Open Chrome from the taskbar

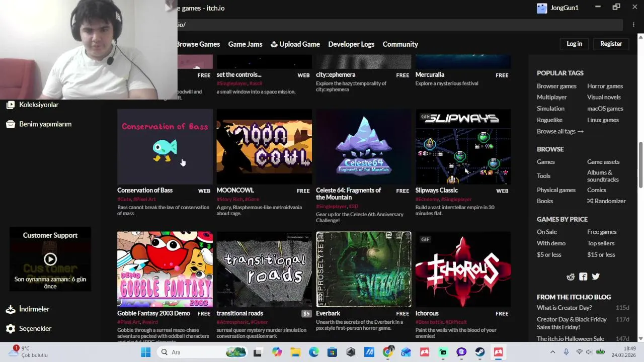(387, 352)
